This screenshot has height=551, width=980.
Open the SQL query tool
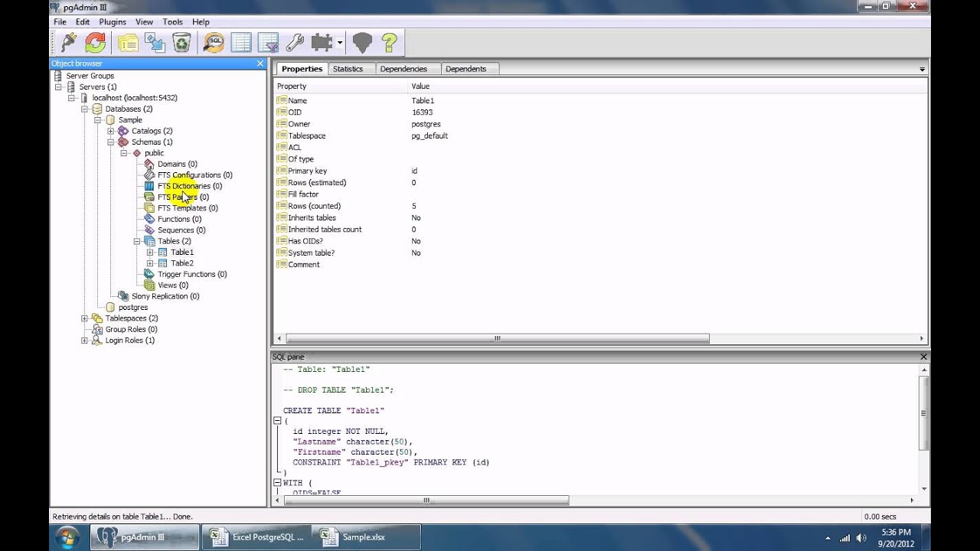214,43
